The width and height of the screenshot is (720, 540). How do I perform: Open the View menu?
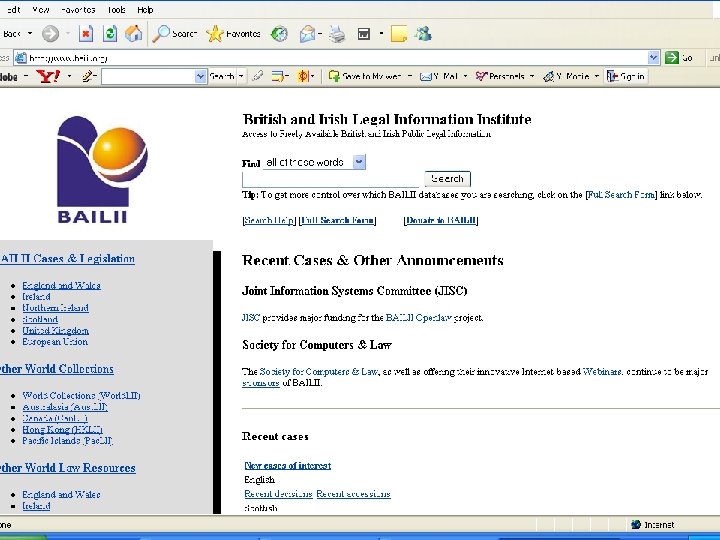pyautogui.click(x=41, y=10)
